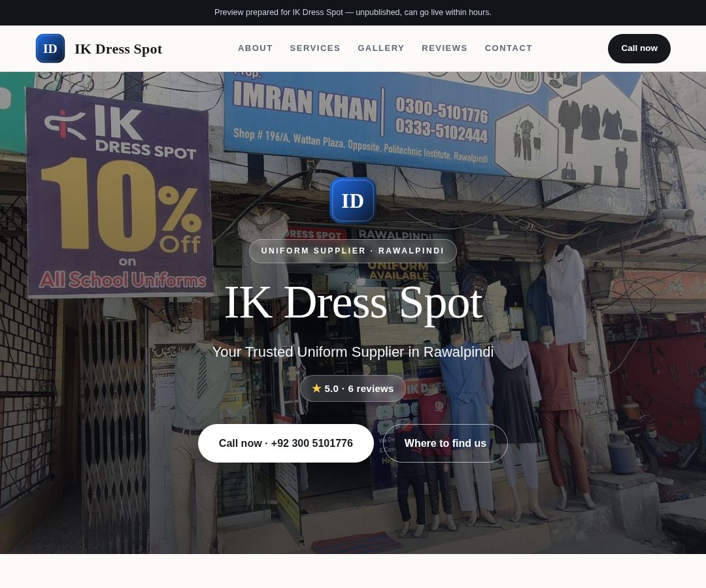706x588 pixels.
Task: Click the preview notice banner text
Action: 352,12
